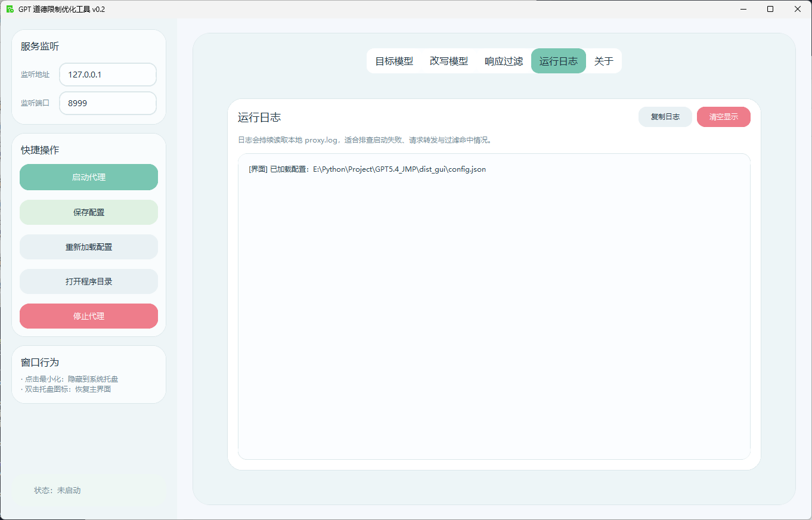Focus the 监听端口 field showing 8999

coord(108,103)
